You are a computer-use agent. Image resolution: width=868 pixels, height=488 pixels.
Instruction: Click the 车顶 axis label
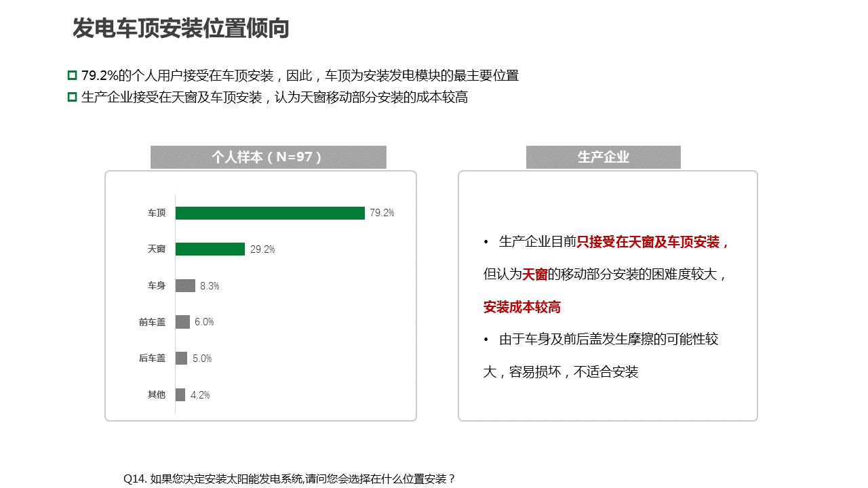(x=157, y=213)
